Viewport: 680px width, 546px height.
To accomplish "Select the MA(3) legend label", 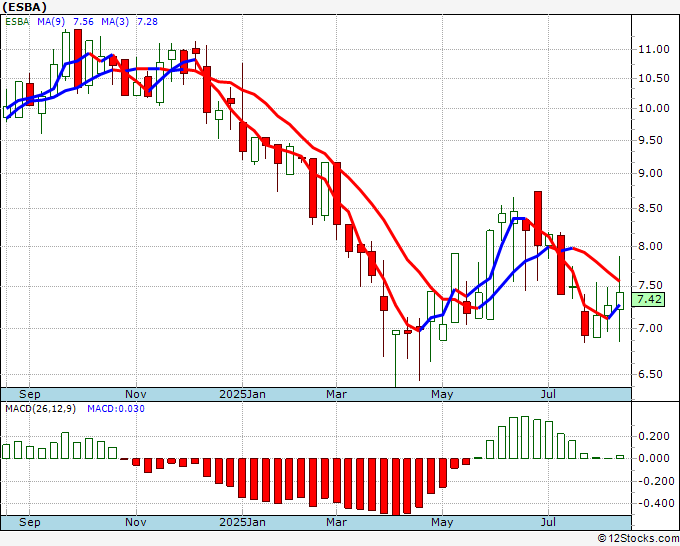I will click(x=115, y=21).
